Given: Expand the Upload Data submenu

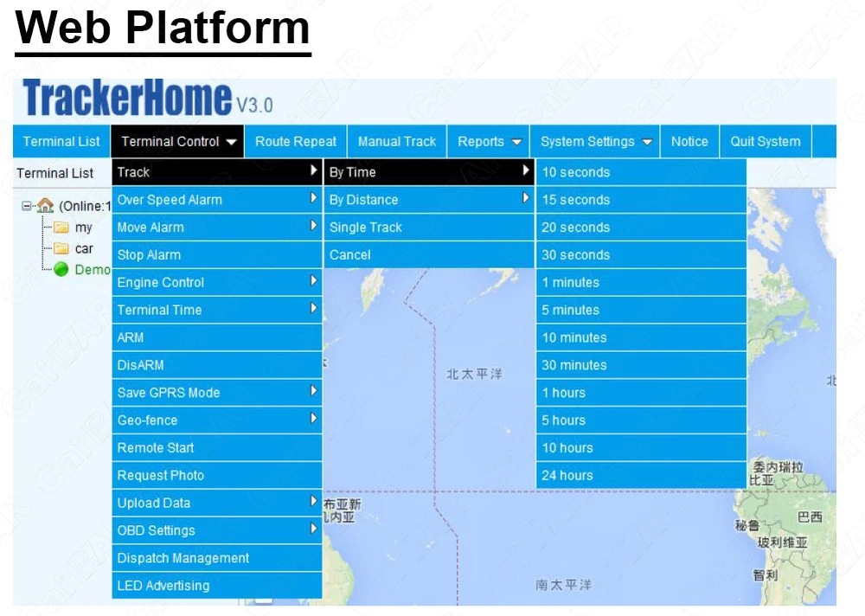Looking at the screenshot, I should coord(217,504).
